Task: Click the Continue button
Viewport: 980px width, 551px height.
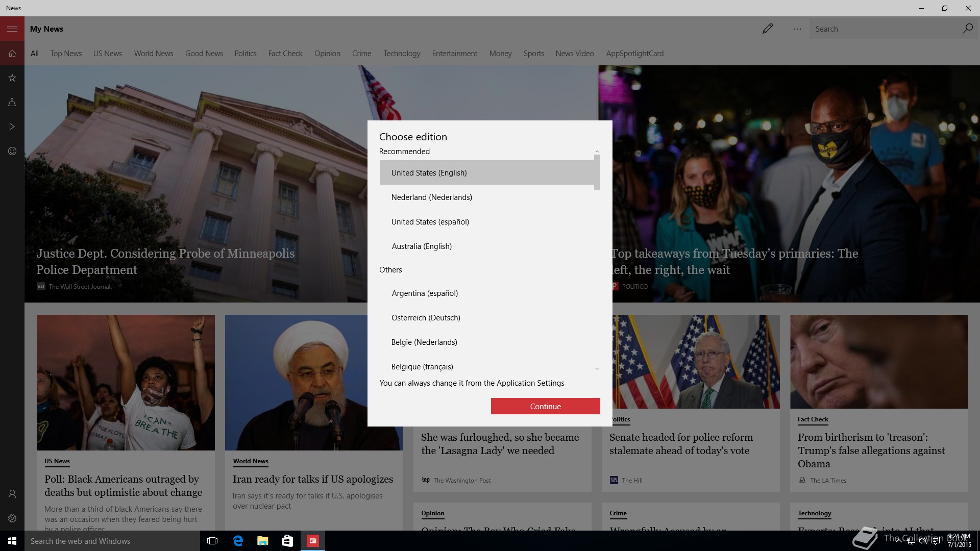Action: (x=545, y=406)
